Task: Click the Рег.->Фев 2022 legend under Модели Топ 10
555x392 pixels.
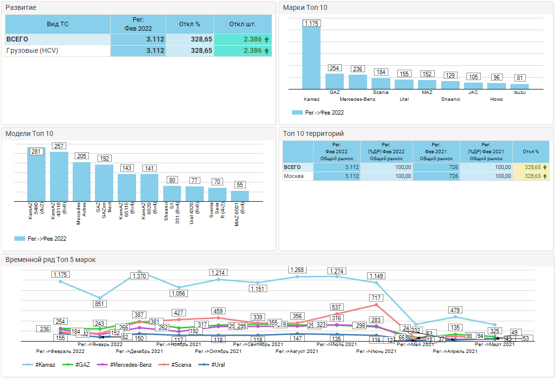Action: tap(41, 239)
